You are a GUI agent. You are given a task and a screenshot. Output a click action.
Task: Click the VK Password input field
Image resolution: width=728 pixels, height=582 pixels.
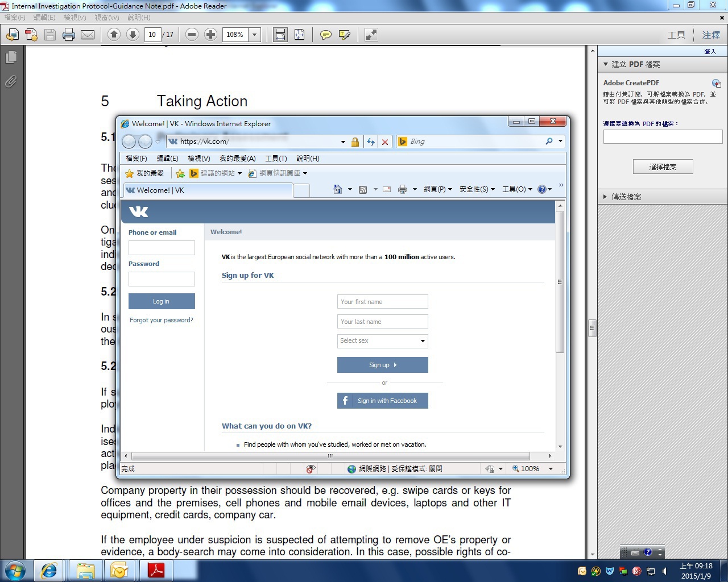pos(162,279)
